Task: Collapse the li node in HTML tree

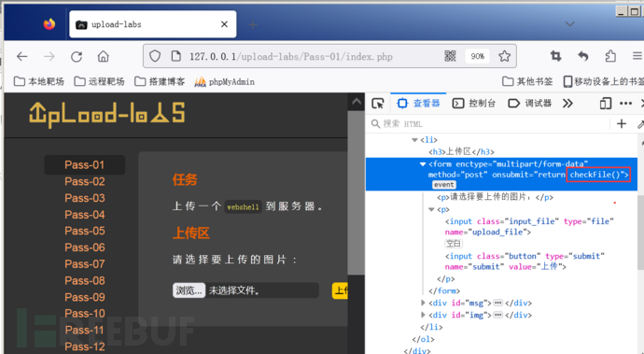Action: (414, 140)
